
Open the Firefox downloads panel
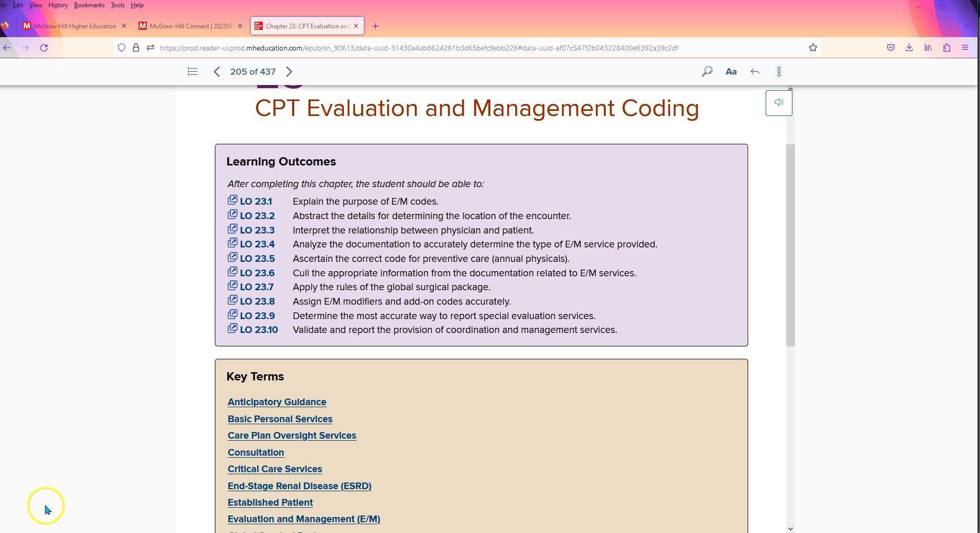pos(909,47)
